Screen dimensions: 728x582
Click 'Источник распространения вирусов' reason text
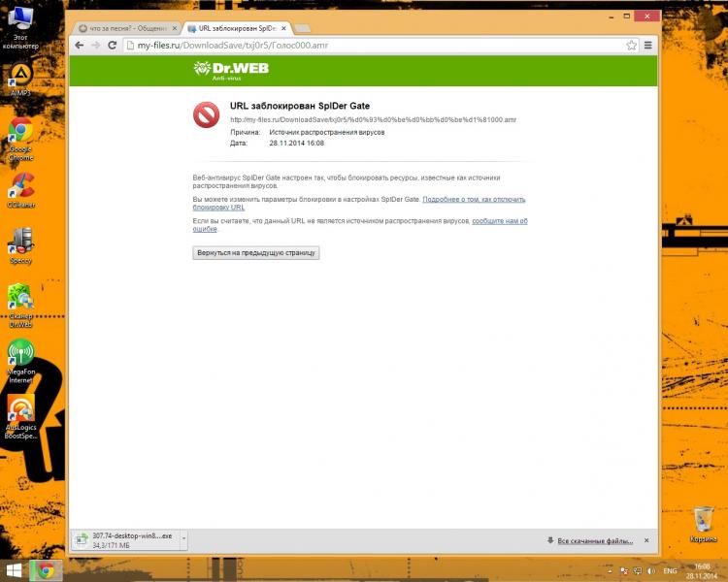pos(327,132)
